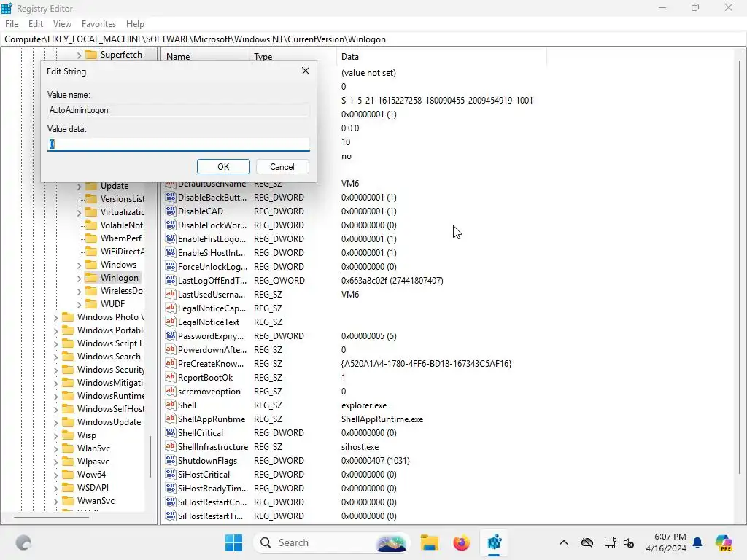The height and width of the screenshot is (560, 747).
Task: Click the OK button in Edit String
Action: 223,167
